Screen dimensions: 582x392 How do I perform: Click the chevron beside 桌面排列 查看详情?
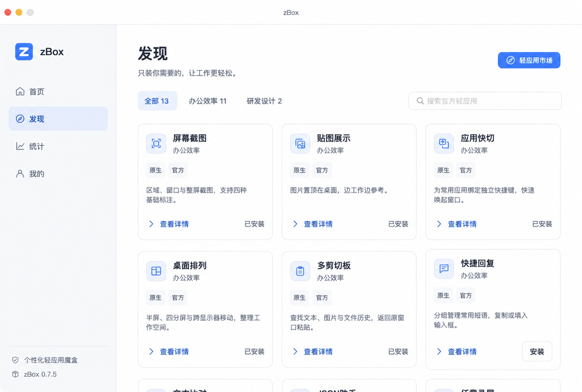click(151, 352)
